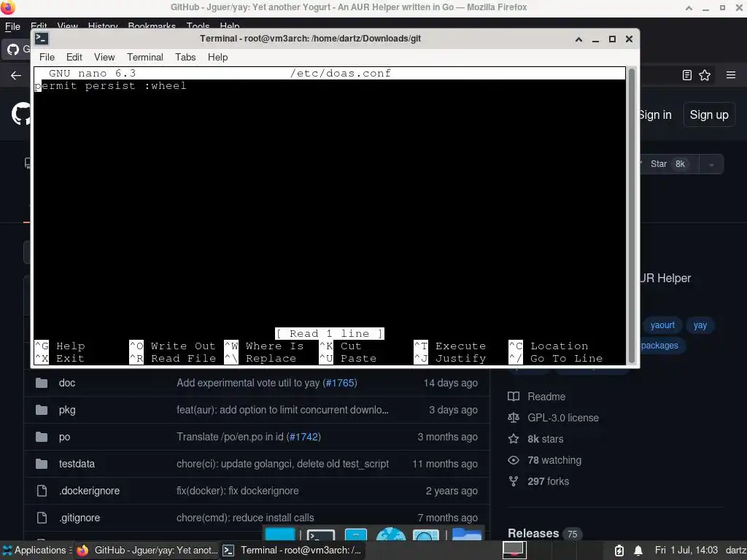Open .gitignore file link
This screenshot has width=747, height=560.
tap(80, 518)
